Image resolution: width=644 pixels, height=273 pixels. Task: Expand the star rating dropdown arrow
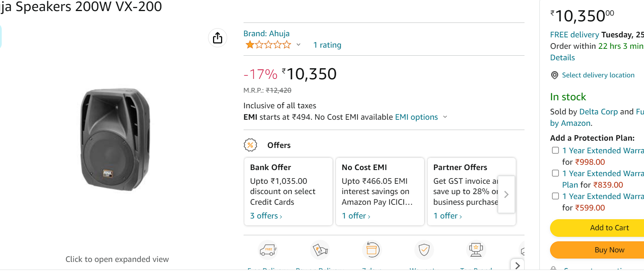pyautogui.click(x=299, y=45)
